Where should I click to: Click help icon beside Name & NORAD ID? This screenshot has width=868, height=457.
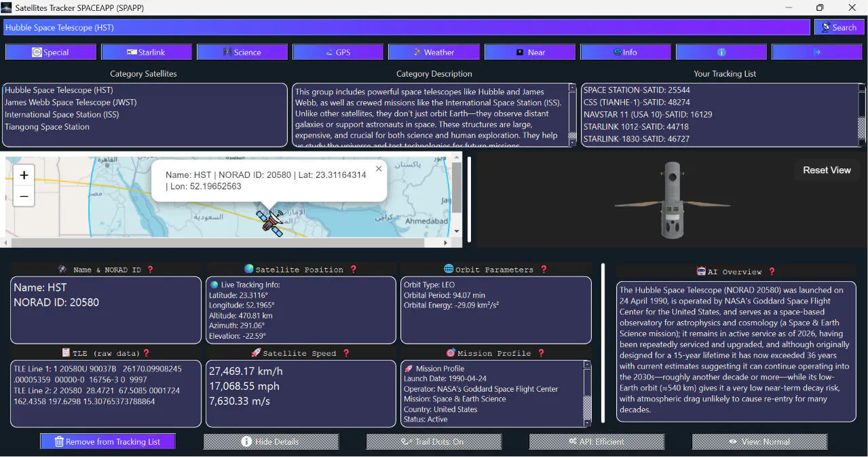(x=151, y=270)
